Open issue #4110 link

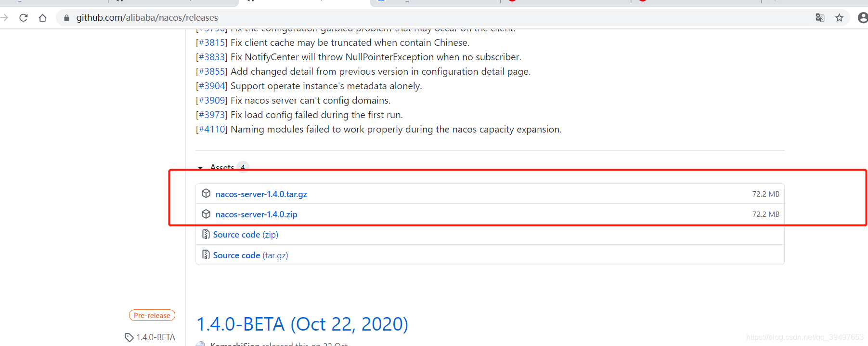point(212,129)
